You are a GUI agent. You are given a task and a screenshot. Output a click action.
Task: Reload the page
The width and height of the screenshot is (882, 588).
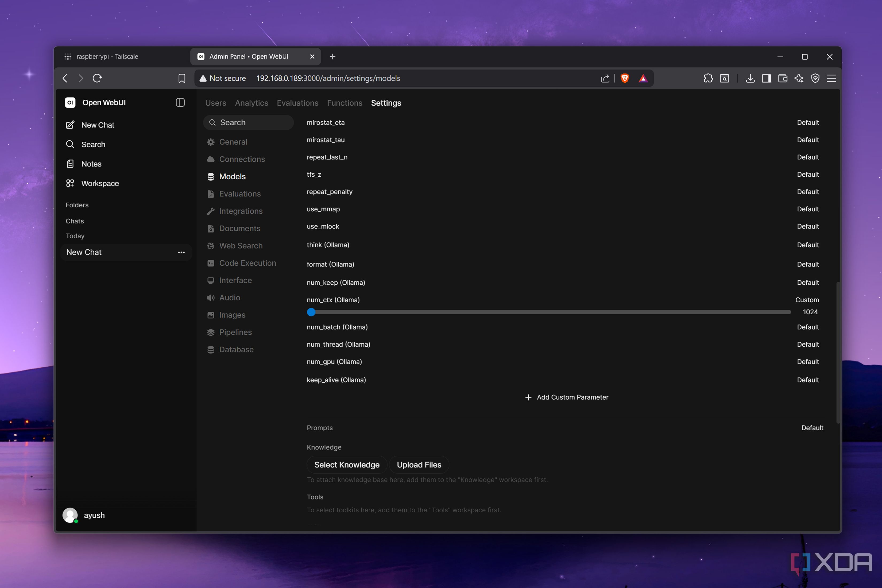[x=97, y=78]
